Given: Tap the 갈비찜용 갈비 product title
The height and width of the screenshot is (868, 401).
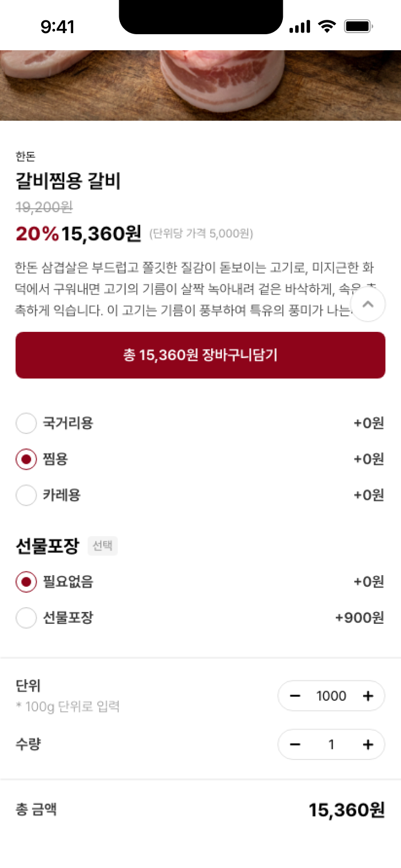Looking at the screenshot, I should pos(68,182).
